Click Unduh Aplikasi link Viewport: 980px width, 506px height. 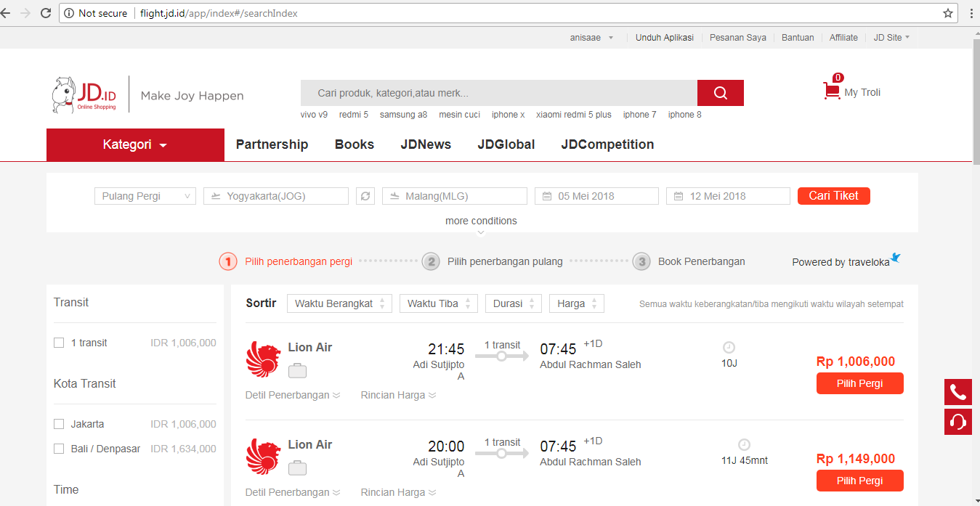pyautogui.click(x=665, y=38)
